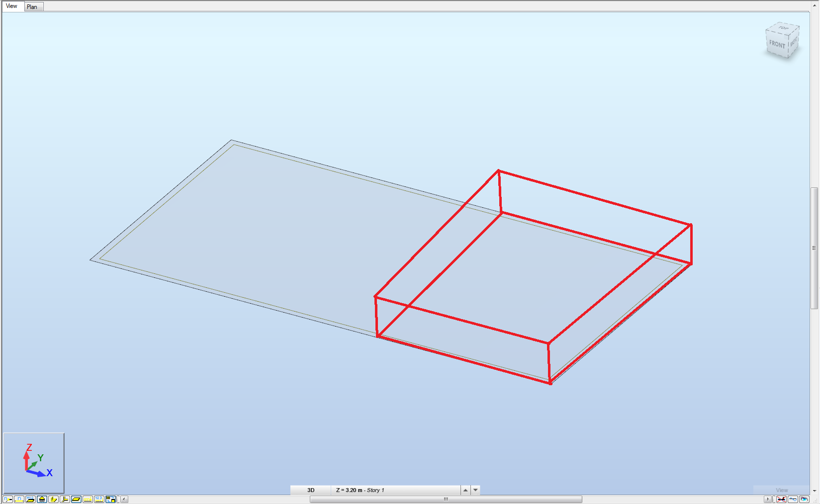Activate the column display icon
The height and width of the screenshot is (504, 820).
point(42,499)
